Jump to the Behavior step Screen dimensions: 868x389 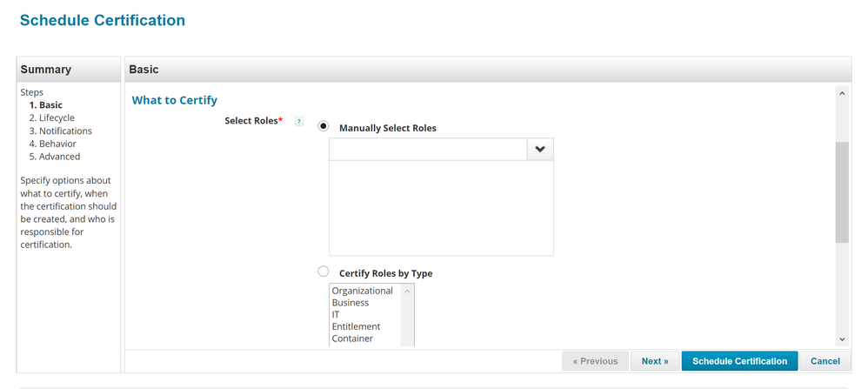pos(52,144)
